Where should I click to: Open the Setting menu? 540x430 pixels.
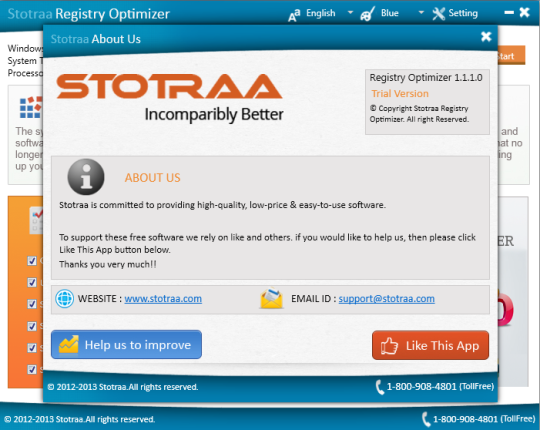point(455,13)
